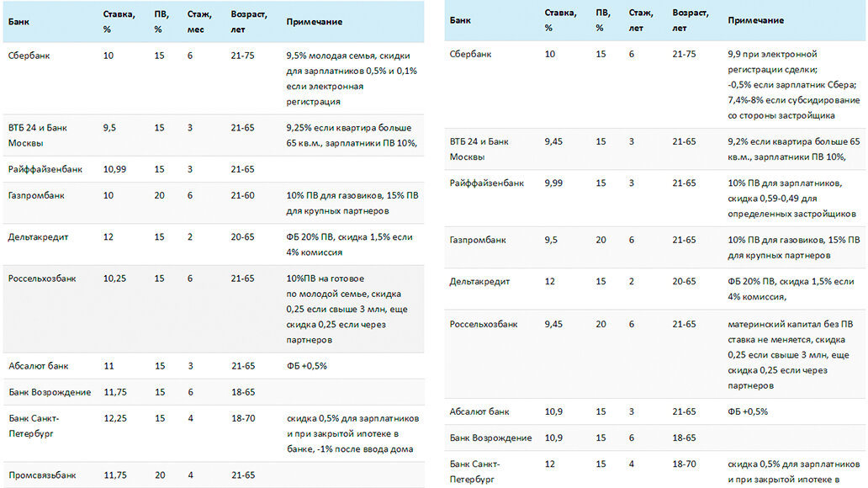Image resolution: width=868 pixels, height=488 pixels.
Task: Click the rate value 9,99 for Райффайзенбанк
Action: coord(553,183)
